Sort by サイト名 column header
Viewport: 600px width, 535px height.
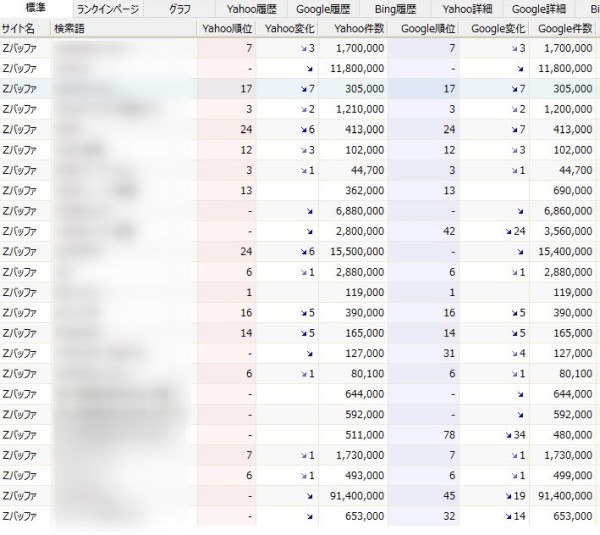[25, 28]
